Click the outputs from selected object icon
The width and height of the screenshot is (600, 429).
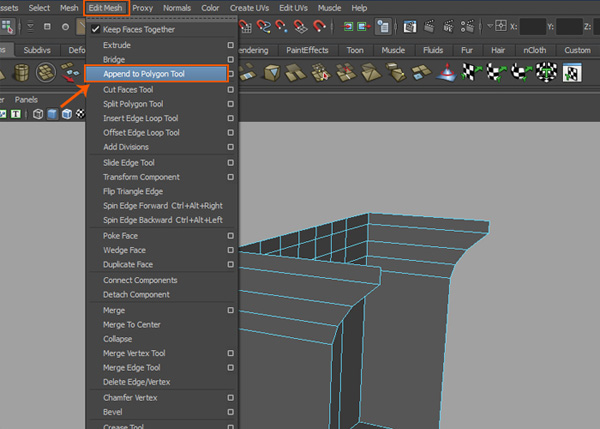coord(364,26)
